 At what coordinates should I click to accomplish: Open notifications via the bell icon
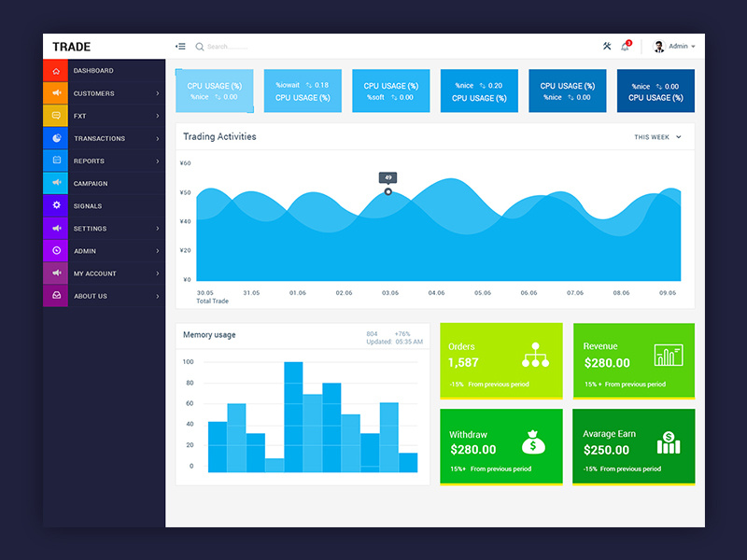click(625, 46)
